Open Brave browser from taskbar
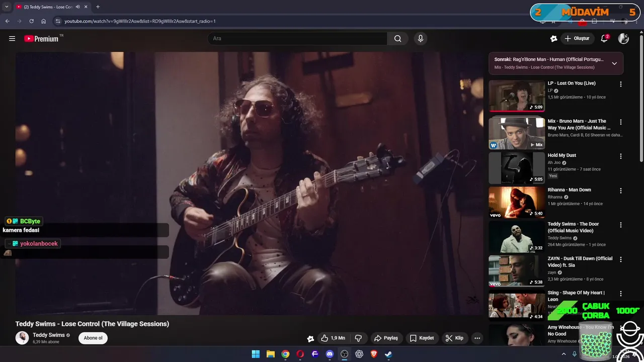 (x=374, y=354)
